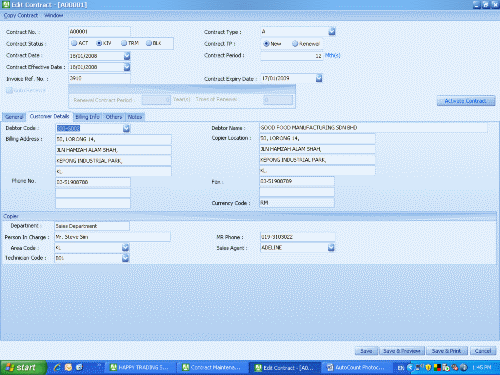Screen dimensions: 500x375
Task: Click the Fax number field
Action: 297,181
